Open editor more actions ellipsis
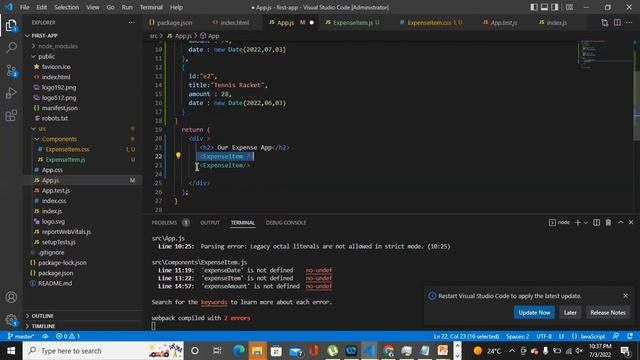Image resolution: width=640 pixels, height=360 pixels. coord(629,23)
